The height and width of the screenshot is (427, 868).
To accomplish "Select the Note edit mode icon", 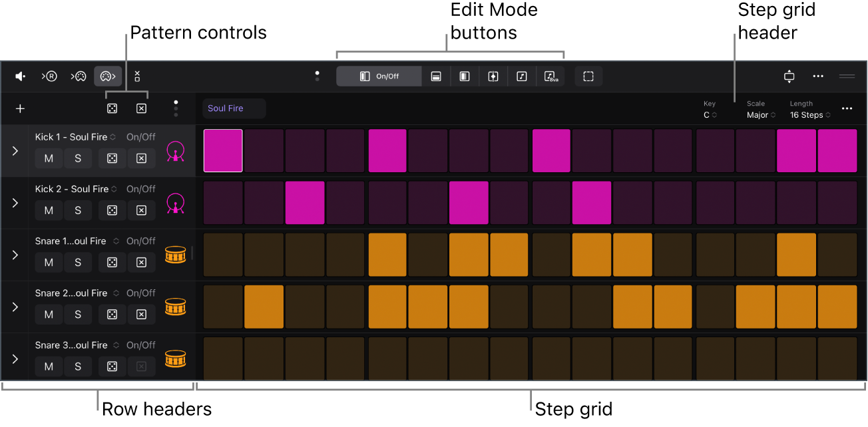I will 522,76.
